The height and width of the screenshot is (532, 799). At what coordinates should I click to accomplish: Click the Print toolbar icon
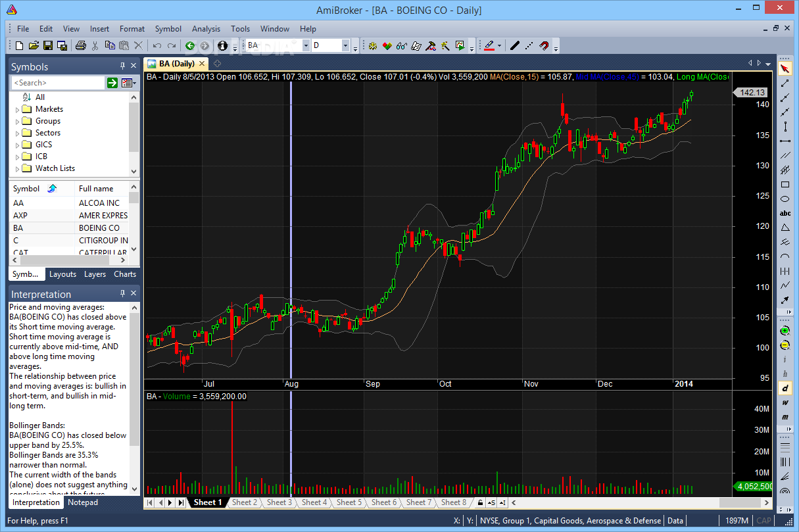click(80, 46)
